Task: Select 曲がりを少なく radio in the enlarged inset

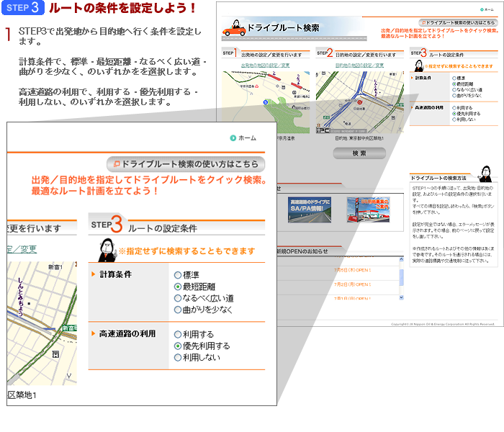Action: tap(177, 310)
